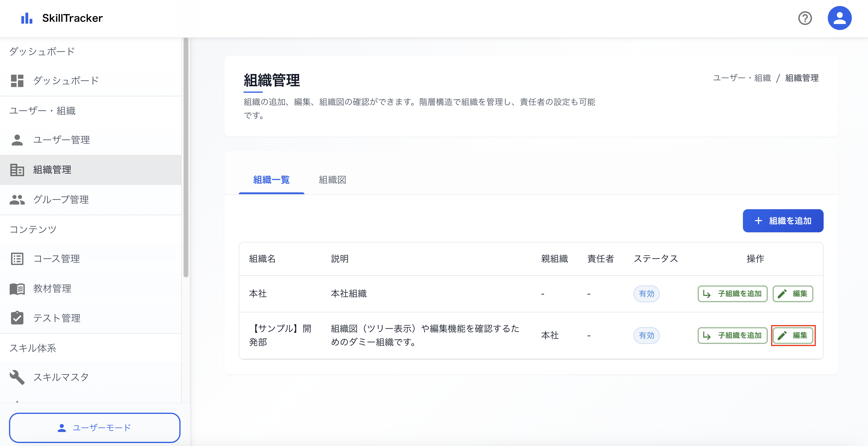
Task: Open グループ管理 via its group icon
Action: pos(17,199)
